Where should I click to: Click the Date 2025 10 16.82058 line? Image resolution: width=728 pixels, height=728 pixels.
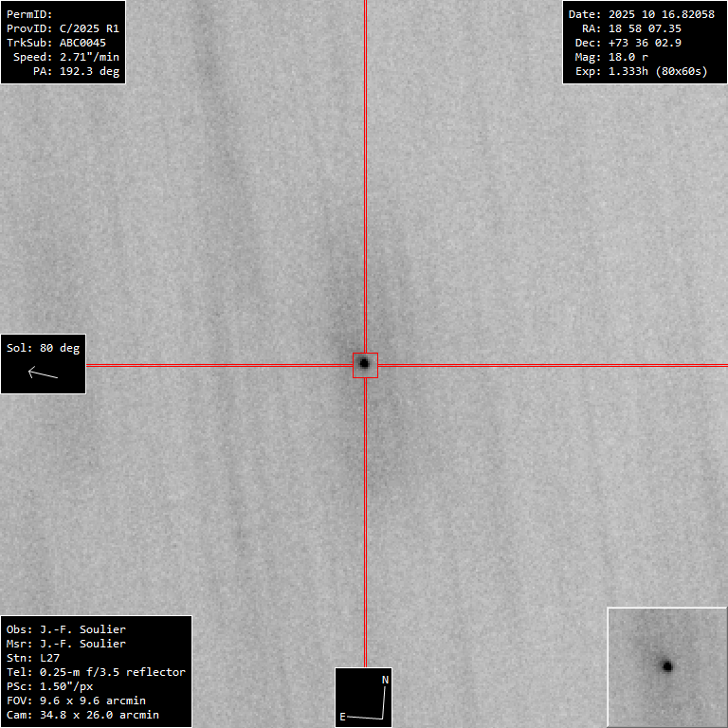(x=641, y=14)
